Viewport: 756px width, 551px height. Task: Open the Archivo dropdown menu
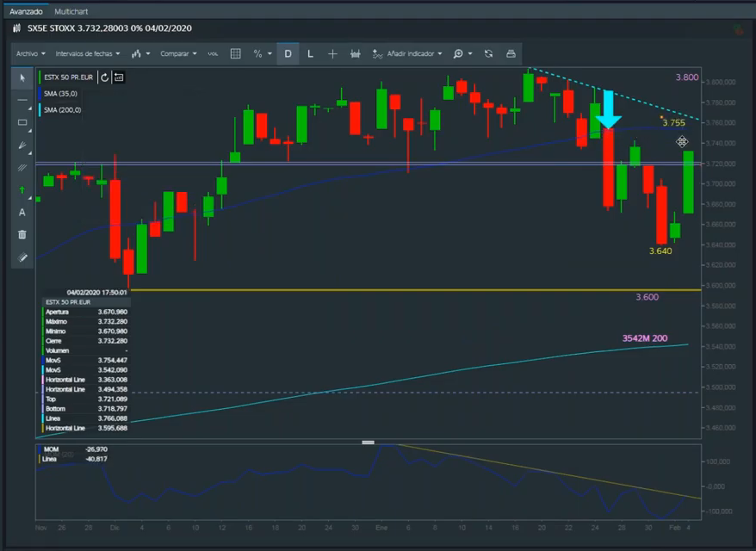tap(30, 53)
